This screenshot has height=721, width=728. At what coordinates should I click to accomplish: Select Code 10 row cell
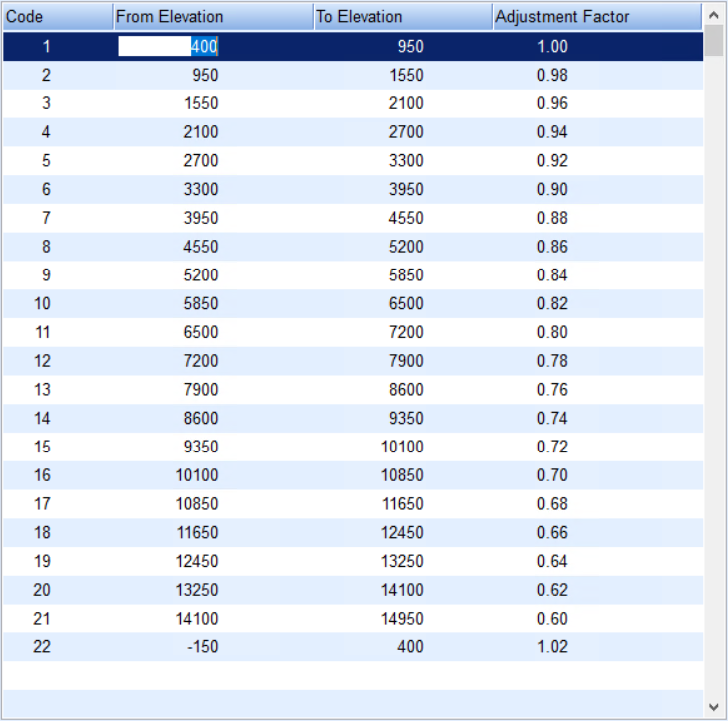tap(42, 303)
